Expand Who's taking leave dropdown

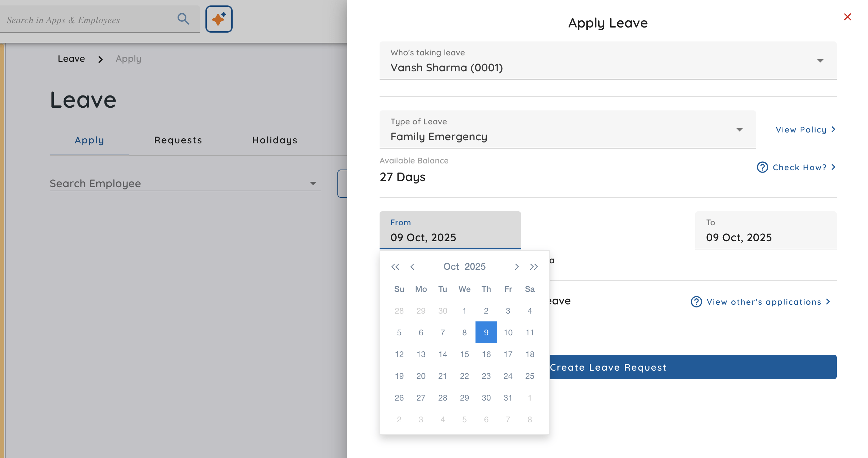point(820,61)
